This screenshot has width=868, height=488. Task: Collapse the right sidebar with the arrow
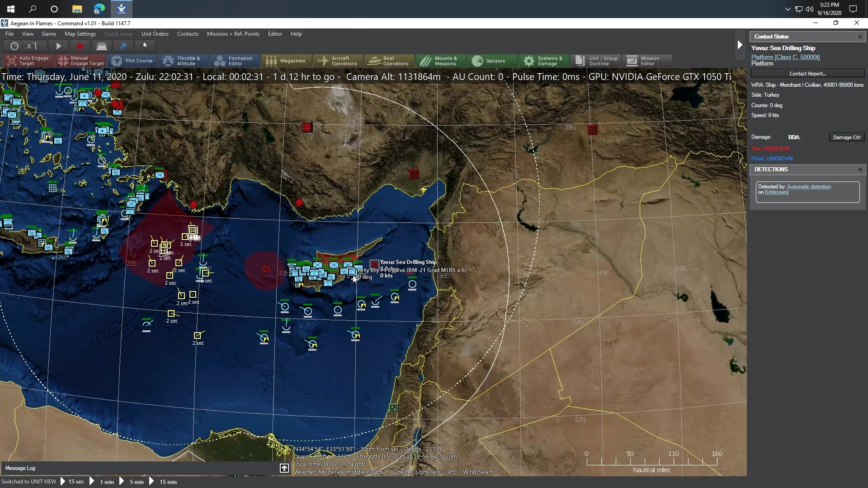point(740,45)
